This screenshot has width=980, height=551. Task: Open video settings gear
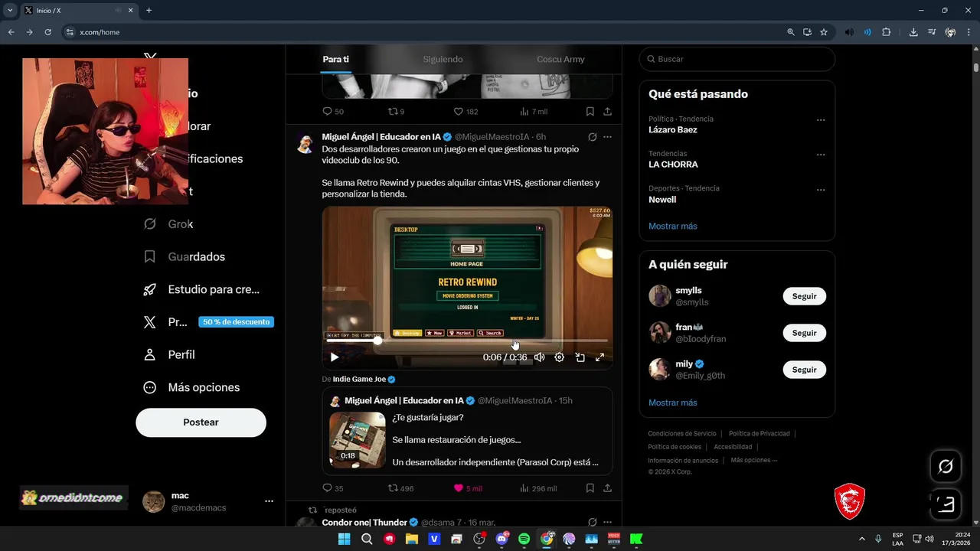[x=560, y=357]
